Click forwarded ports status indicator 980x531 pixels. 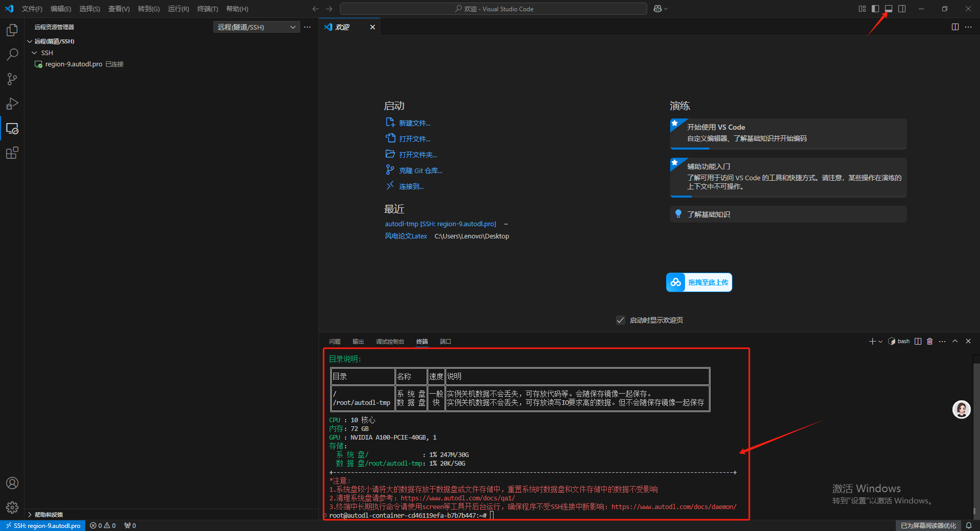(x=130, y=525)
